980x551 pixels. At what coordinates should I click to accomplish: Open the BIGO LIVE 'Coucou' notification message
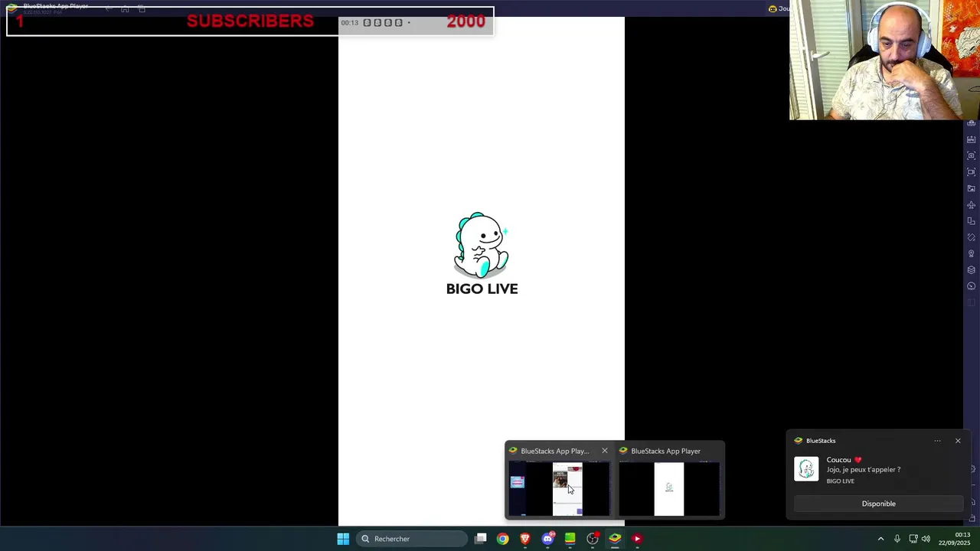point(878,470)
